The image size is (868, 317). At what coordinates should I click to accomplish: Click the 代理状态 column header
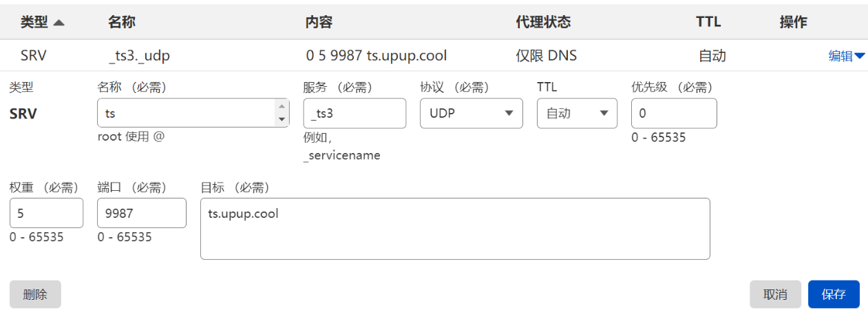point(543,22)
